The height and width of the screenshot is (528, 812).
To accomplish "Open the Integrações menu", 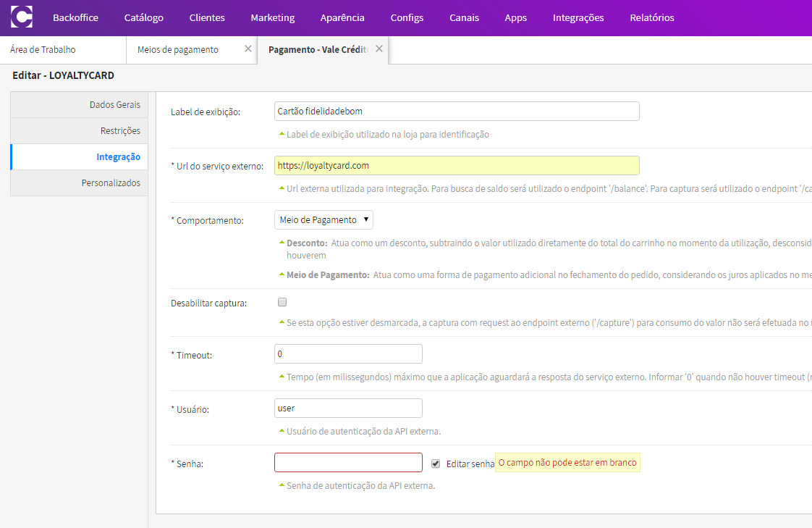I will click(x=578, y=17).
